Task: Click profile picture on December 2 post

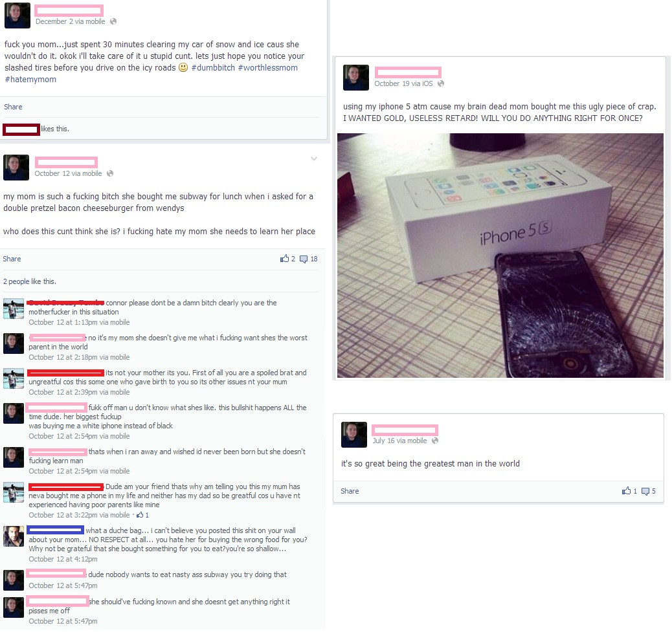Action: click(17, 16)
